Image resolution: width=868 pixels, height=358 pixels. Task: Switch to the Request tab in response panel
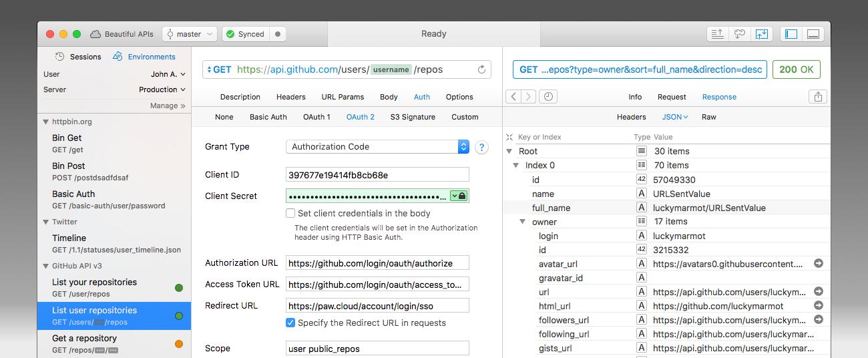click(x=672, y=97)
